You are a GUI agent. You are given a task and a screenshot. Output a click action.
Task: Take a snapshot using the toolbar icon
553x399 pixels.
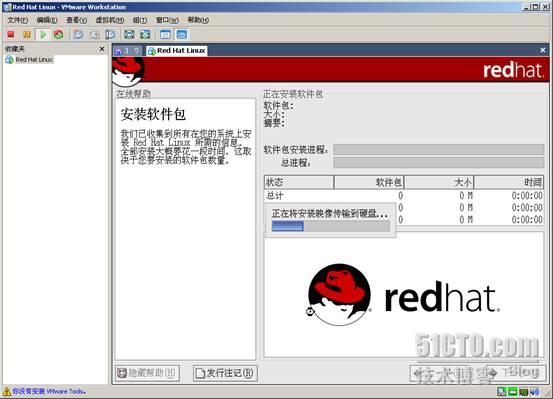coord(78,34)
